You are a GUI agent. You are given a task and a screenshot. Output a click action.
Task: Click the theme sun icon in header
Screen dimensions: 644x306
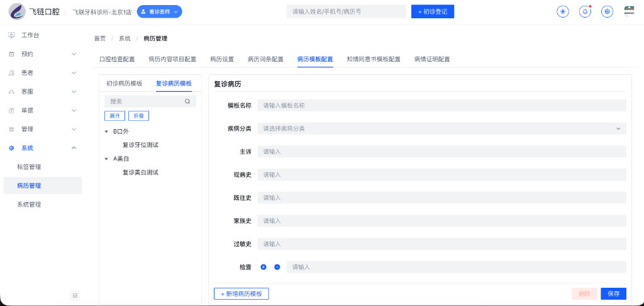pos(563,11)
